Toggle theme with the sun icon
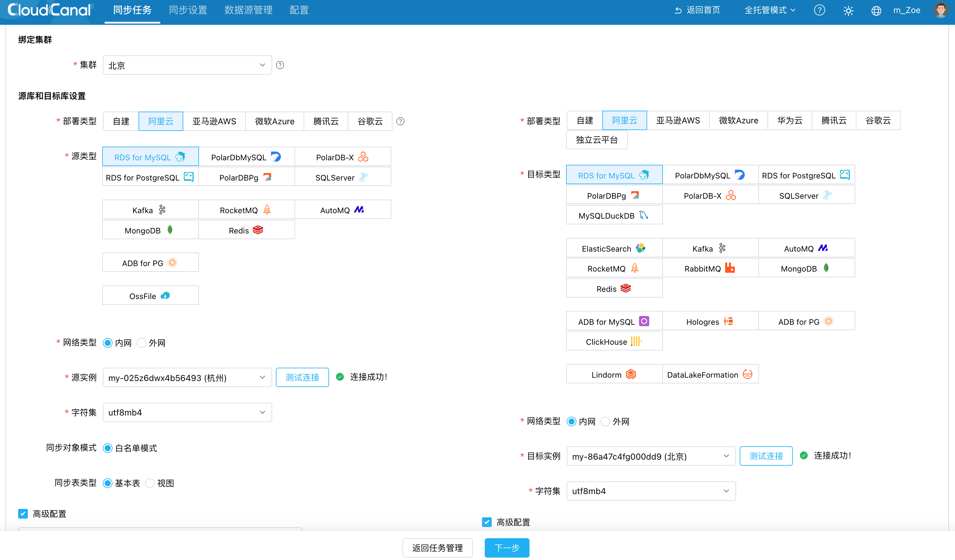Image resolution: width=955 pixels, height=560 pixels. click(x=848, y=11)
